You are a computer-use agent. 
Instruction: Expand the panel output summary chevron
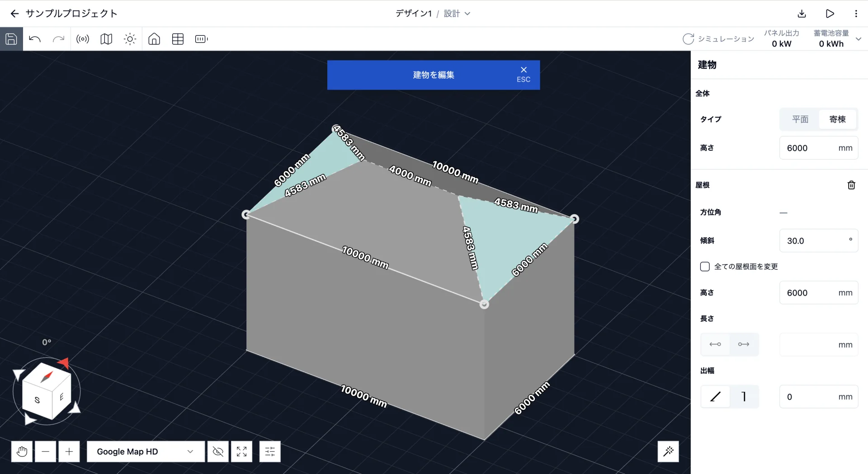[859, 39]
